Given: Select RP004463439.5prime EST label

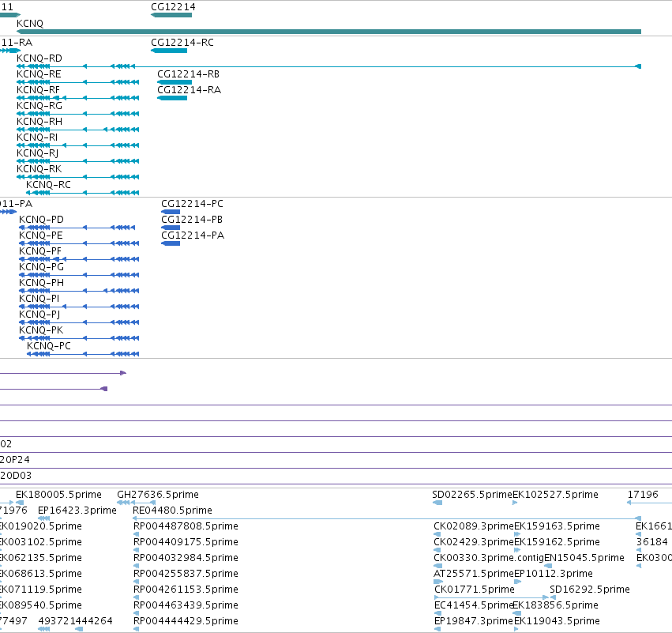Looking at the screenshot, I should click(186, 605).
